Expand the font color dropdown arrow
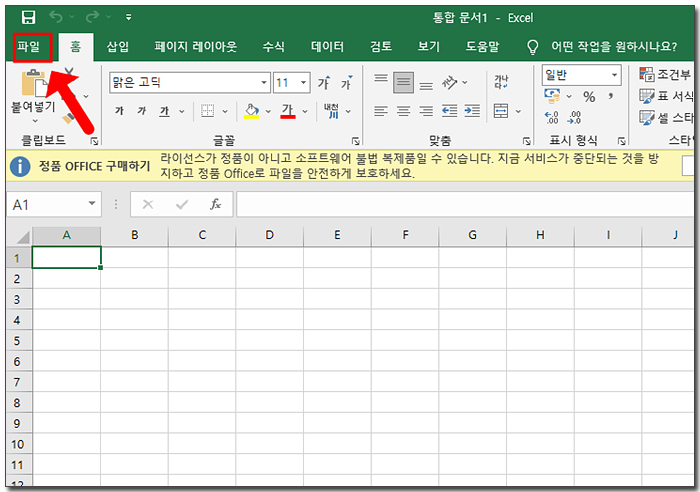 click(x=305, y=111)
